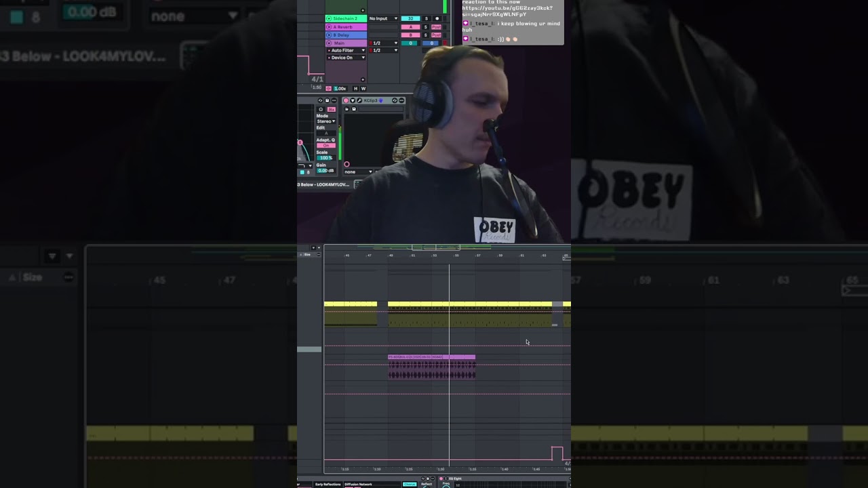Click the arrangement overview bar at top
Screen dimensions: 868x488
[x=448, y=247]
